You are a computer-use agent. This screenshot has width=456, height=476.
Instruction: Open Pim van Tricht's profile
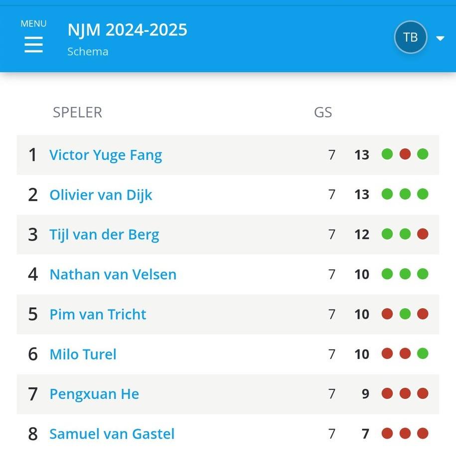point(98,314)
